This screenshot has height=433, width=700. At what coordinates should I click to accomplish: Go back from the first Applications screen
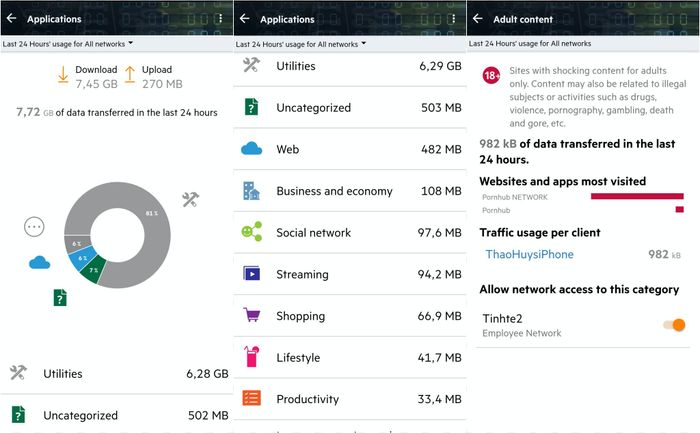coord(12,18)
